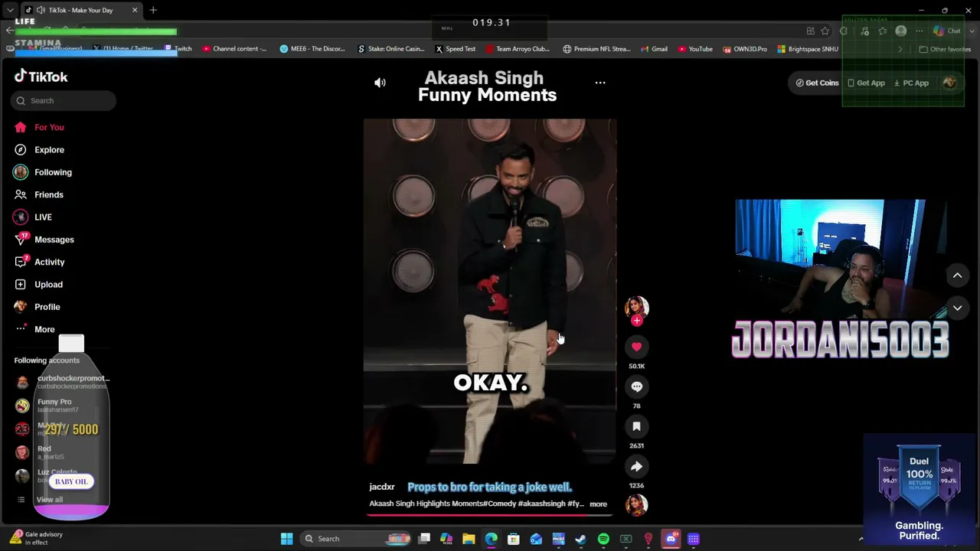Open the curbshockerpromotions following account
980x551 pixels.
pyautogui.click(x=63, y=382)
